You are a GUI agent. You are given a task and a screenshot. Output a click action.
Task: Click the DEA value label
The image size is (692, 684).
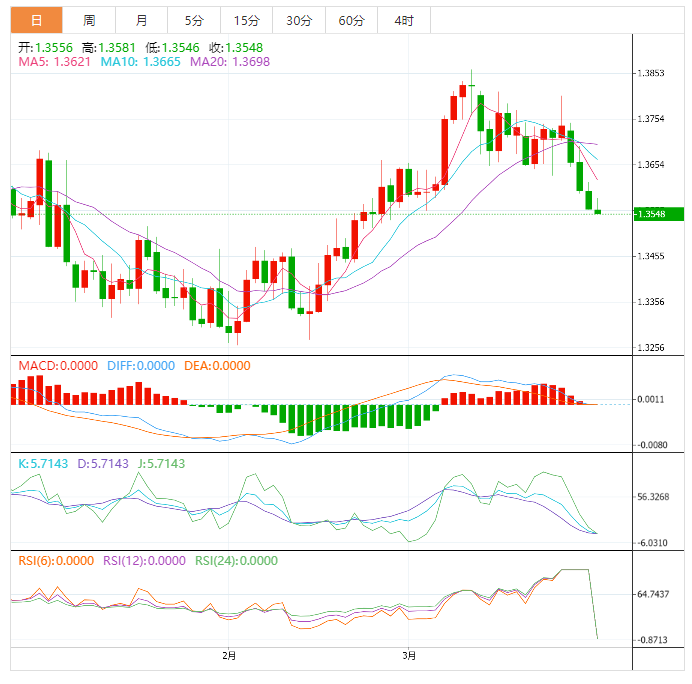(217, 366)
